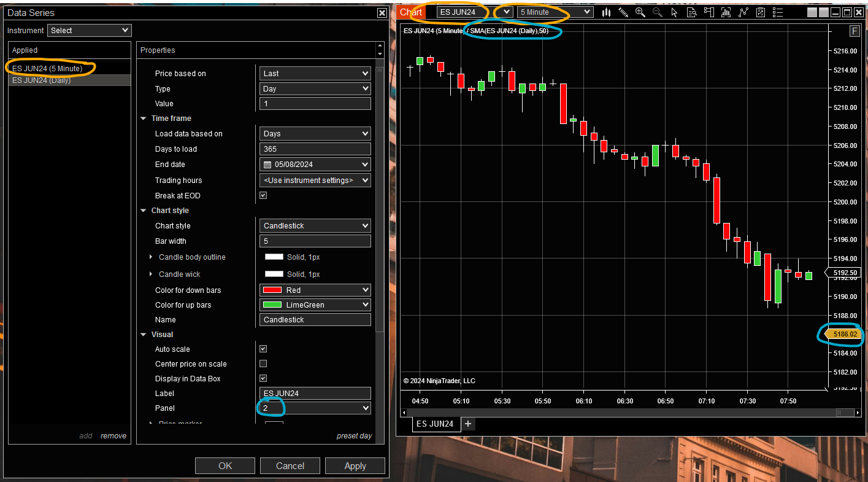Click the Candle body outline white swatch

click(274, 257)
